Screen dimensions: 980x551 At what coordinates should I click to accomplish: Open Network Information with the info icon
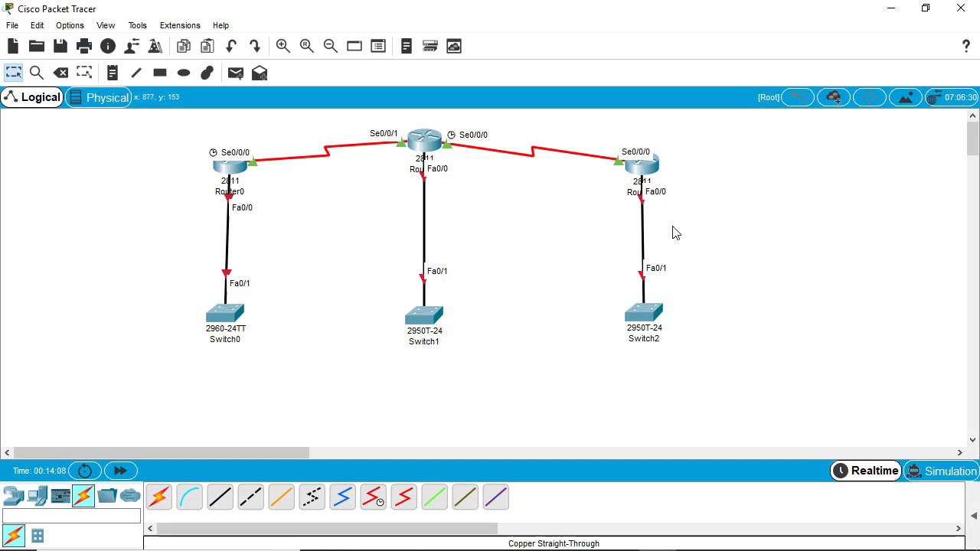(x=108, y=47)
